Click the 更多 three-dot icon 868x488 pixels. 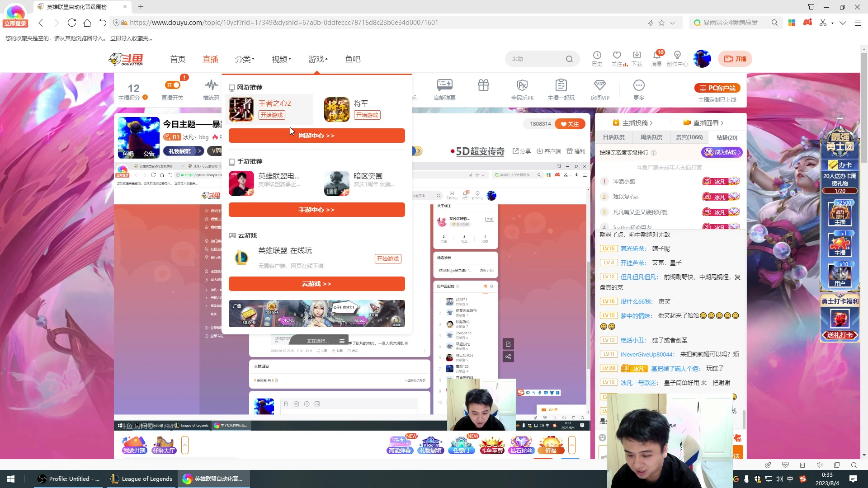point(639,89)
